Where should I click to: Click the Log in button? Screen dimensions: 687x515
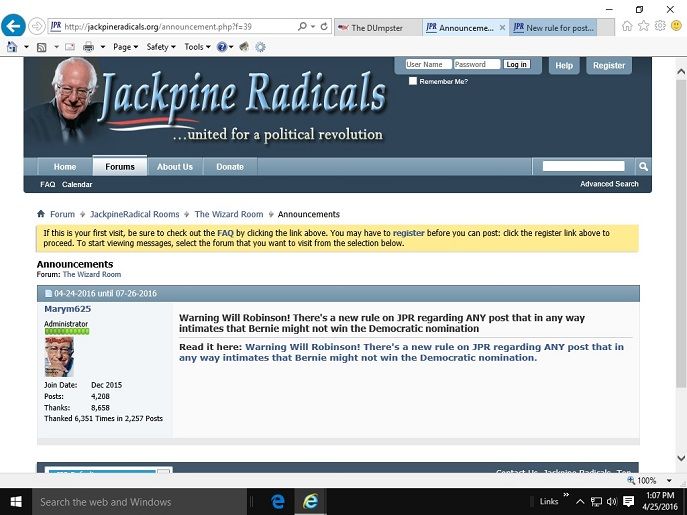(x=517, y=64)
